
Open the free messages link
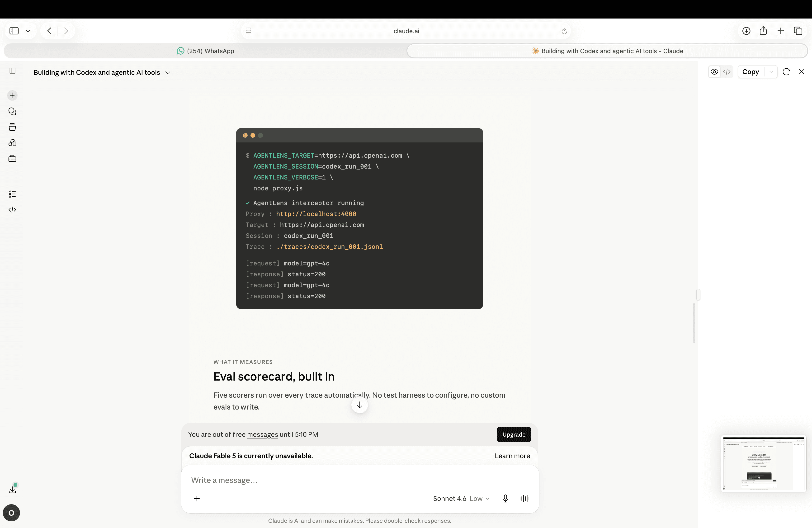(262, 434)
